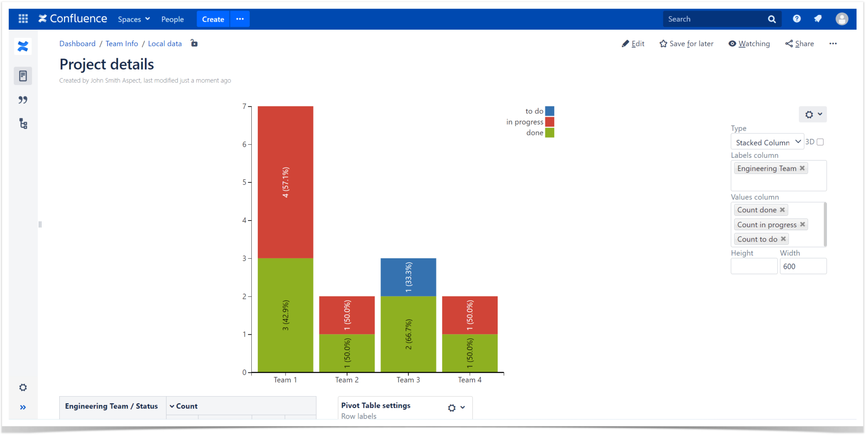Click the page restrictions lock icon

[x=194, y=43]
